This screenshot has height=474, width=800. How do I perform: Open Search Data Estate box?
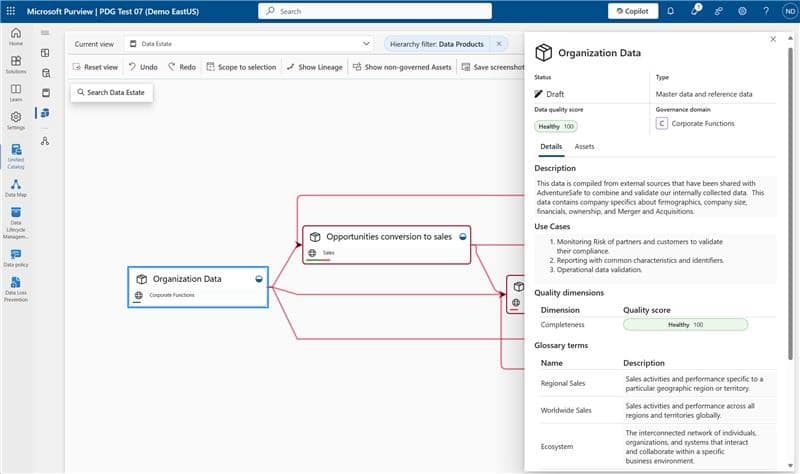111,92
